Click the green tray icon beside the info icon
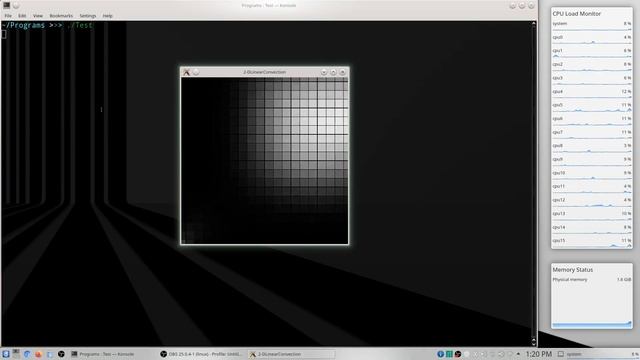Screen dimensions: 640x360 coord(449,354)
